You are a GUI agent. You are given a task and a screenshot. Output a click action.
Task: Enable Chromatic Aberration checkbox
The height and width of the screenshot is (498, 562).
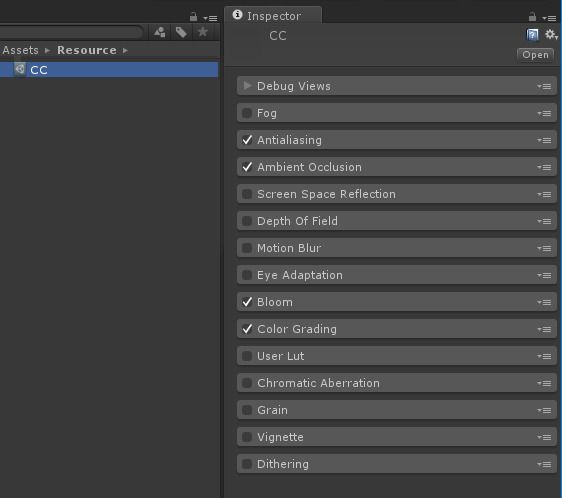coord(247,383)
